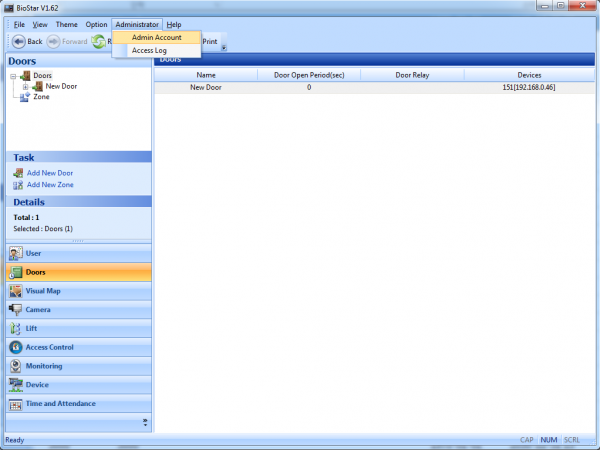Click the Add New Zone link

tap(49, 185)
